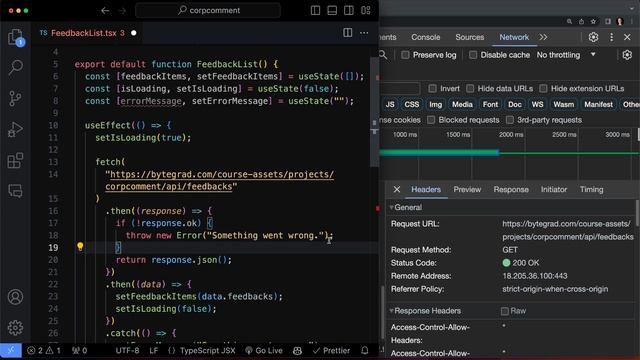This screenshot has width=640, height=360.
Task: Click the search magnifier in Network toolbar
Action: 383,55
